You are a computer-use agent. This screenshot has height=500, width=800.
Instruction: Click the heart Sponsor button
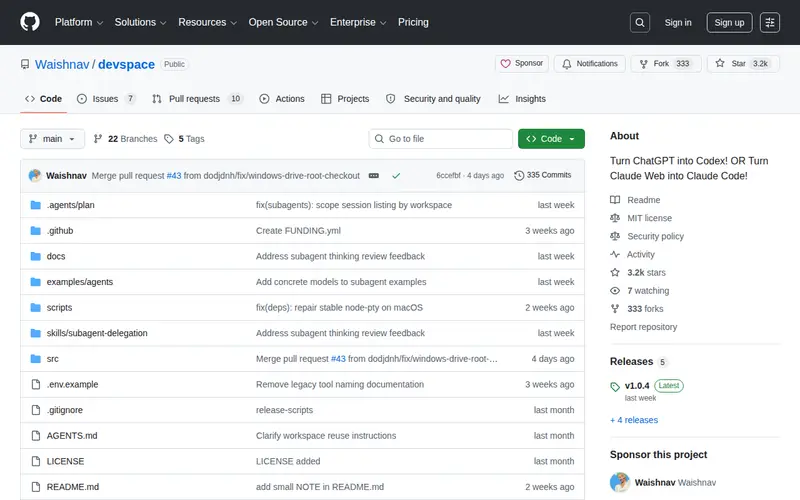point(521,63)
